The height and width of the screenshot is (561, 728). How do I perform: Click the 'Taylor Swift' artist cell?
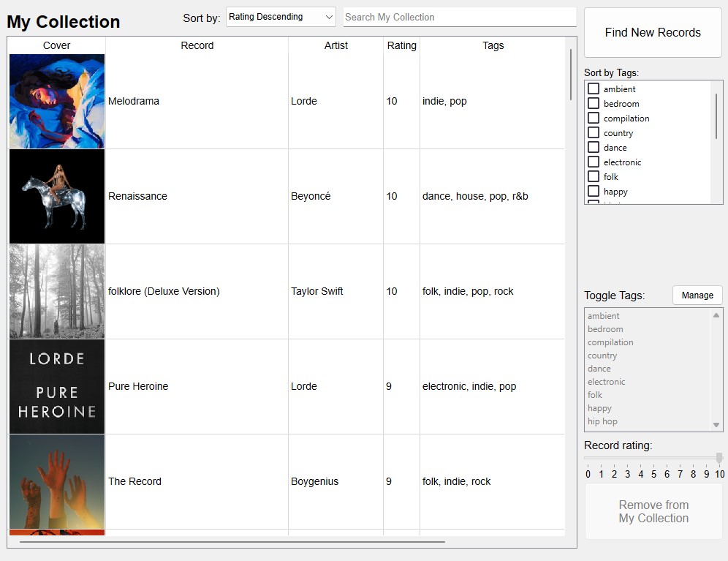click(x=335, y=291)
